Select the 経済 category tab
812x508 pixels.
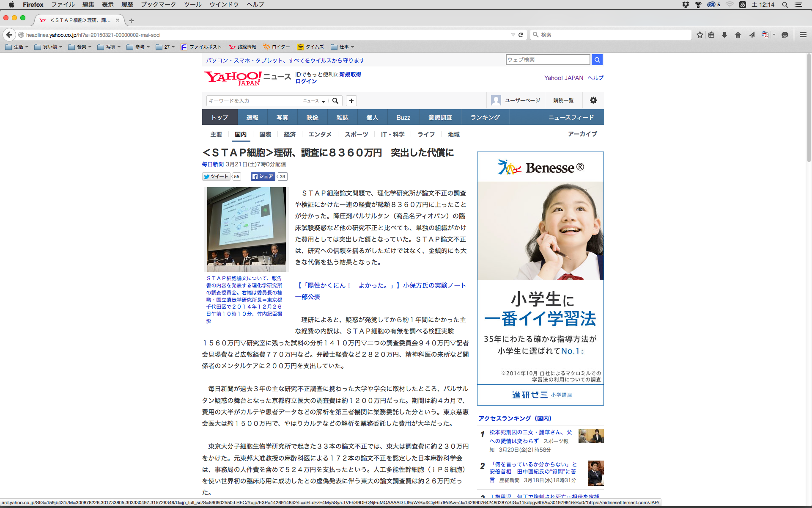pyautogui.click(x=290, y=134)
